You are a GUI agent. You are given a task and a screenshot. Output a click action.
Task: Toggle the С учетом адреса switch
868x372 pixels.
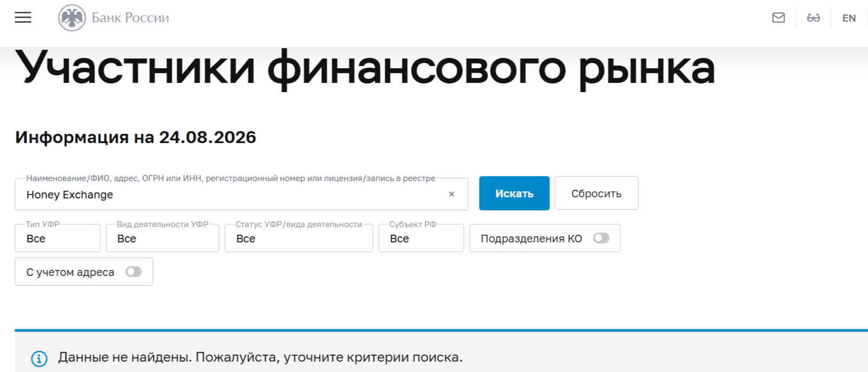pos(133,272)
